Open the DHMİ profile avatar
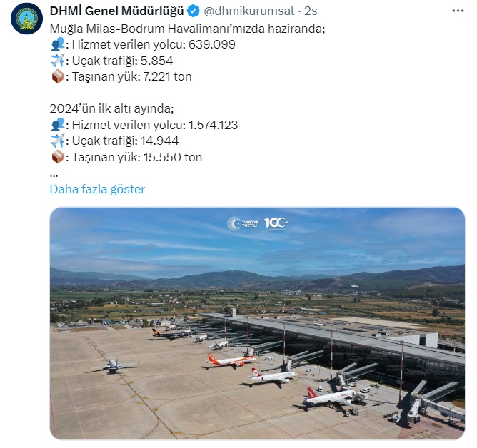This screenshot has height=448, width=477. pos(26,19)
